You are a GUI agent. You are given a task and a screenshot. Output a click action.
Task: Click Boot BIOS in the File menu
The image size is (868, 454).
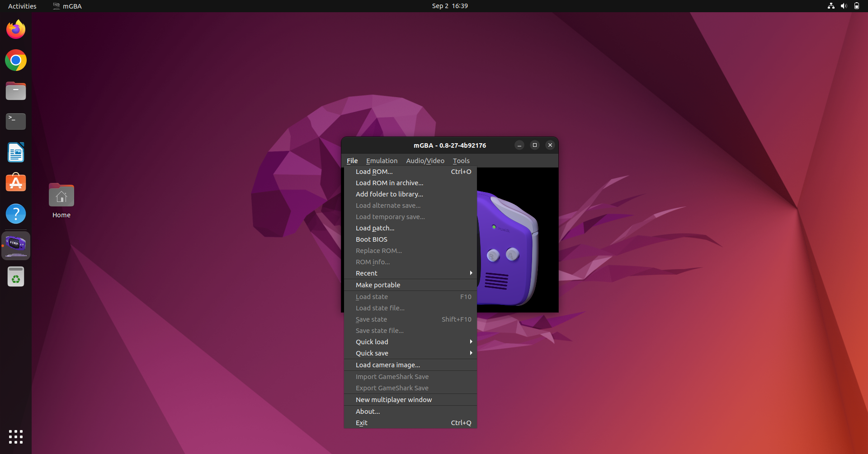point(371,239)
